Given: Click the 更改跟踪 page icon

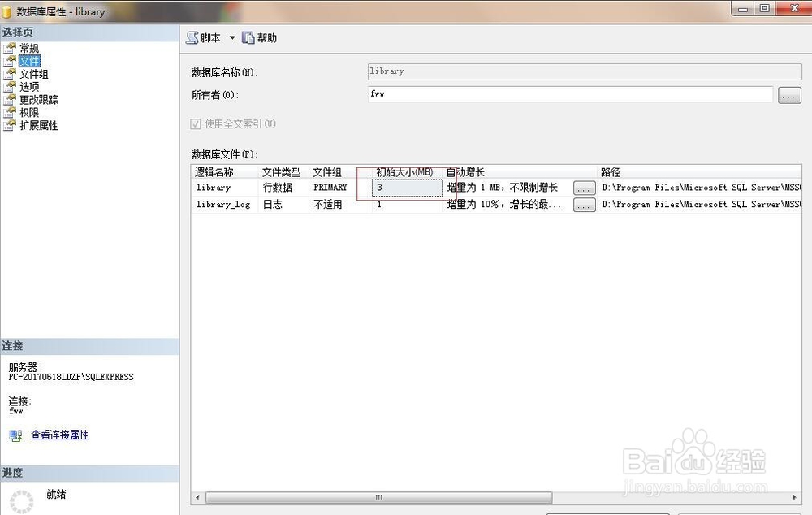Looking at the screenshot, I should (9, 100).
